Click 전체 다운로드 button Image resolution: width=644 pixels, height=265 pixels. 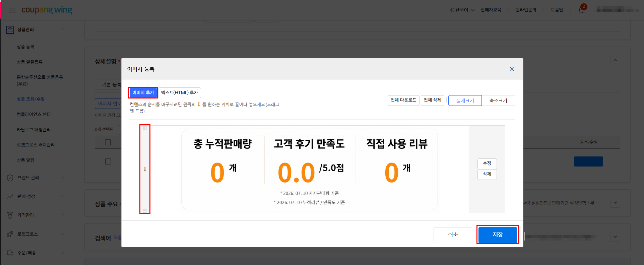pyautogui.click(x=403, y=100)
